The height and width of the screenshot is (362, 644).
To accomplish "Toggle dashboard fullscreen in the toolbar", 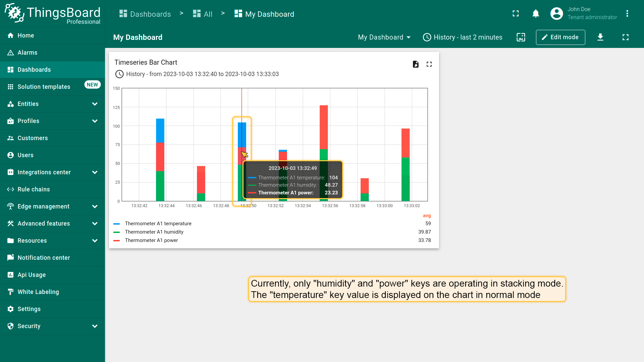I will click(625, 37).
